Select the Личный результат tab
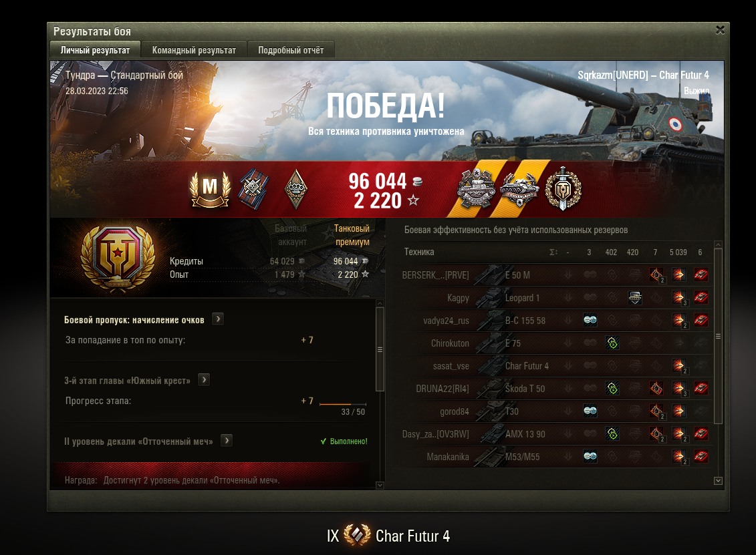Image resolution: width=756 pixels, height=555 pixels. pyautogui.click(x=95, y=50)
